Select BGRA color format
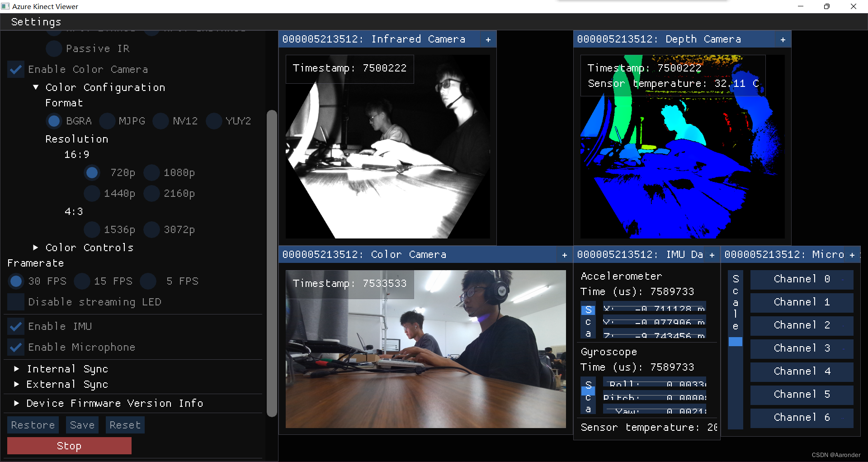Image resolution: width=868 pixels, height=462 pixels. [x=54, y=121]
